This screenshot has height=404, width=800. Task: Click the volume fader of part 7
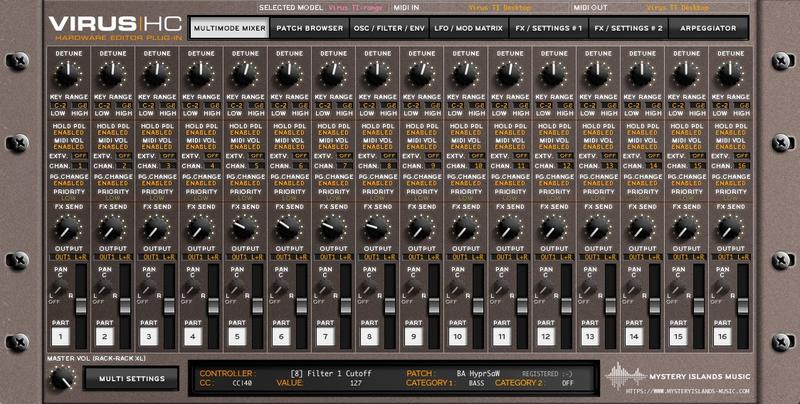(x=346, y=306)
